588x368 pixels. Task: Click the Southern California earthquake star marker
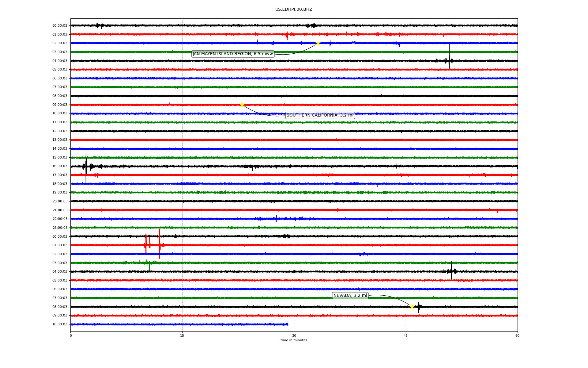[242, 105]
